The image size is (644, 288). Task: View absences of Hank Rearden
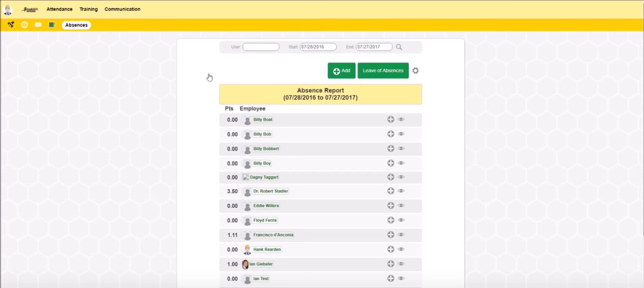[x=401, y=249]
